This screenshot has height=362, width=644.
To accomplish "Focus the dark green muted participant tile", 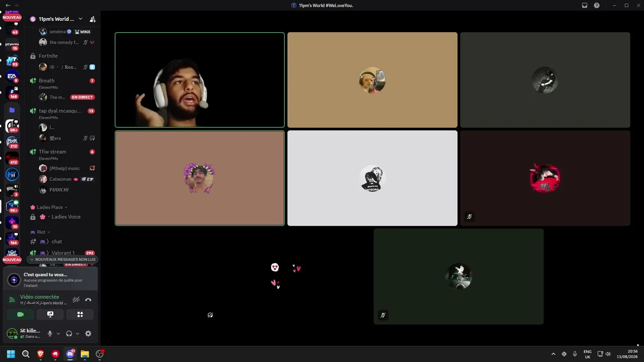I will [458, 277].
